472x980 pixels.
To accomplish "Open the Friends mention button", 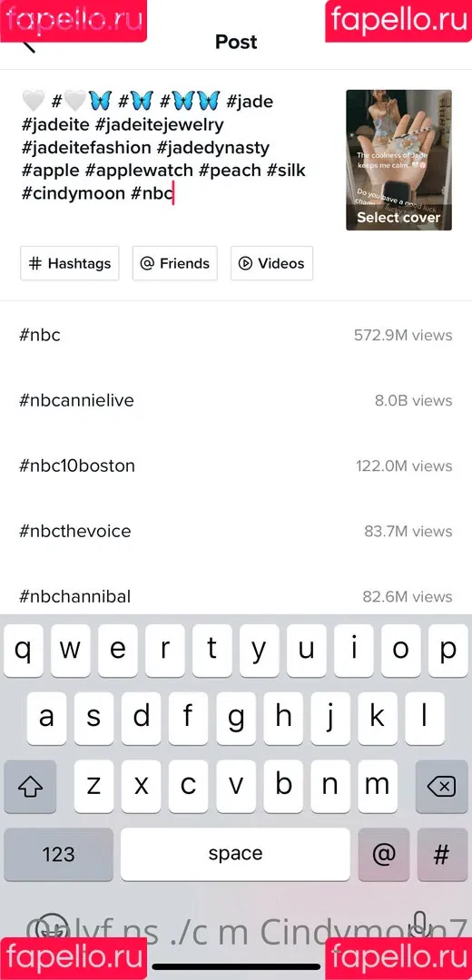I will click(x=174, y=263).
